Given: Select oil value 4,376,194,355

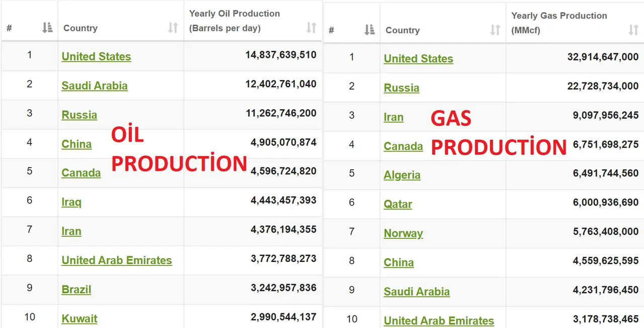Looking at the screenshot, I should pos(283,229).
